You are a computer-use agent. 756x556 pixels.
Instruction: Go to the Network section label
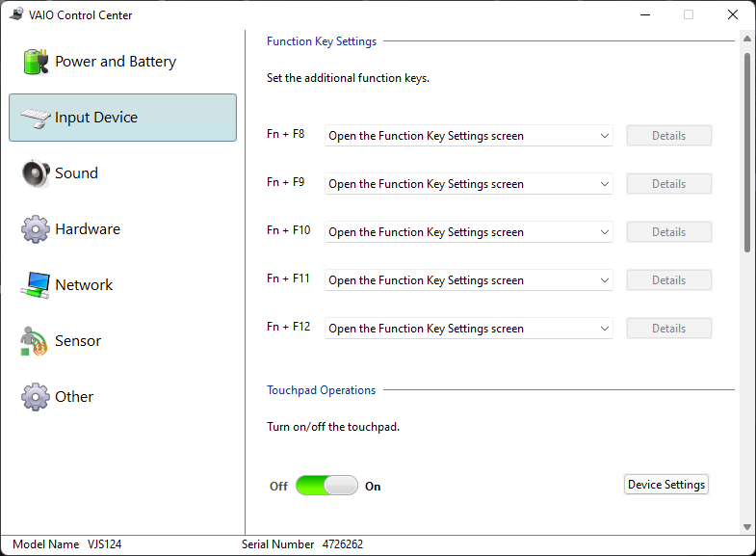pos(84,285)
